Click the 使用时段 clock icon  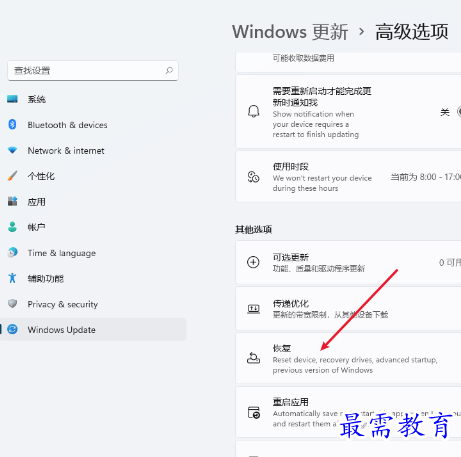[253, 177]
